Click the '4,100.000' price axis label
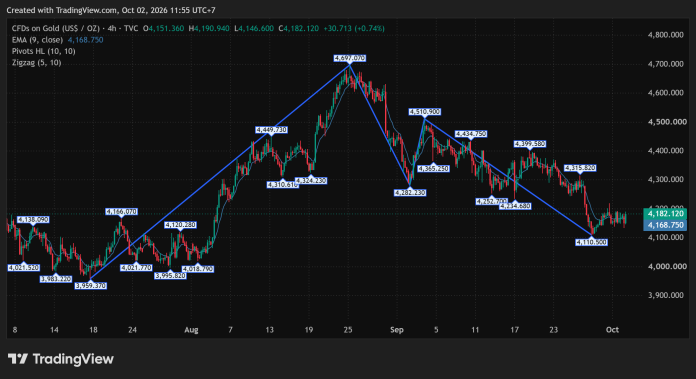 [x=665, y=237]
